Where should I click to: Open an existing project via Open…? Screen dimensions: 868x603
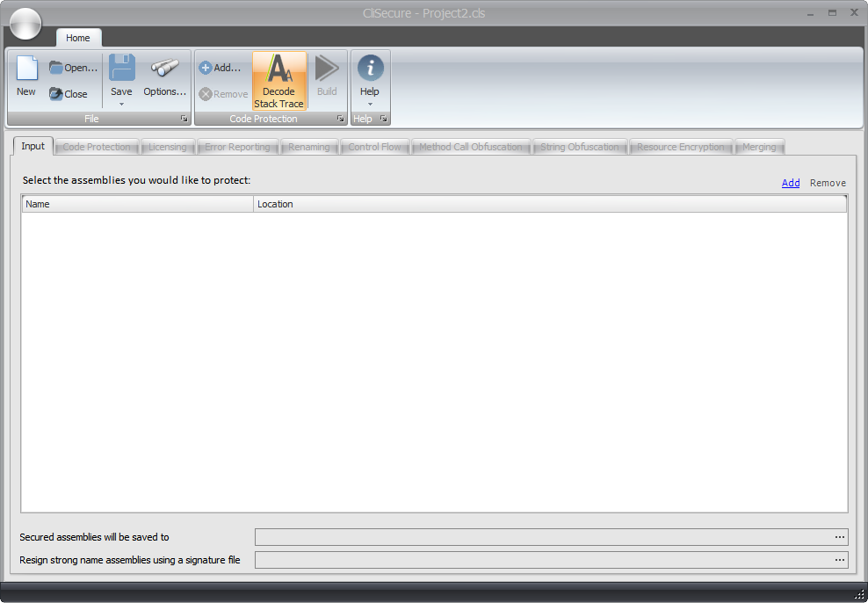[x=73, y=68]
